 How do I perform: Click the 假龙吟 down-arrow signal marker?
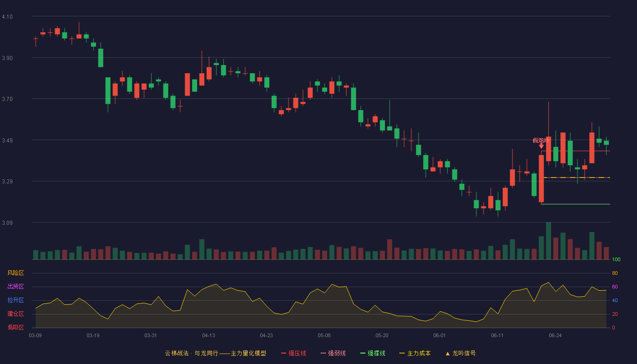pyautogui.click(x=541, y=146)
